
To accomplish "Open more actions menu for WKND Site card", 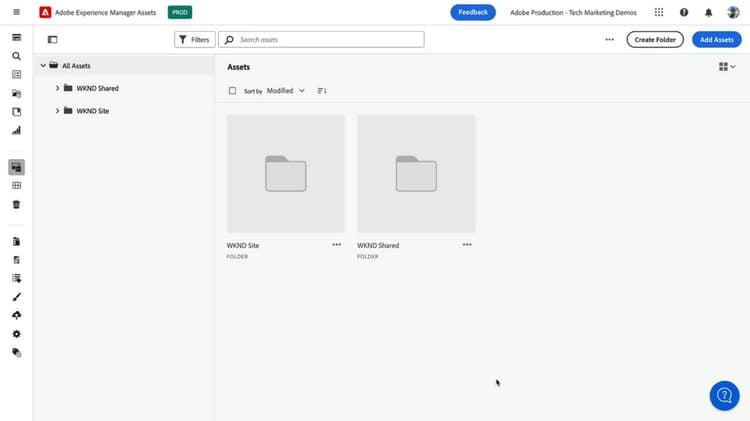I will pyautogui.click(x=337, y=244).
